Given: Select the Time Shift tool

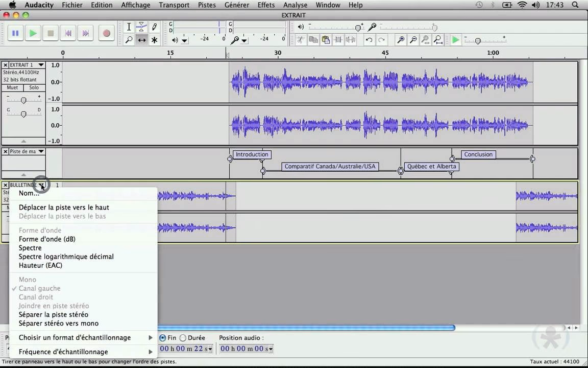Looking at the screenshot, I should coord(141,39).
